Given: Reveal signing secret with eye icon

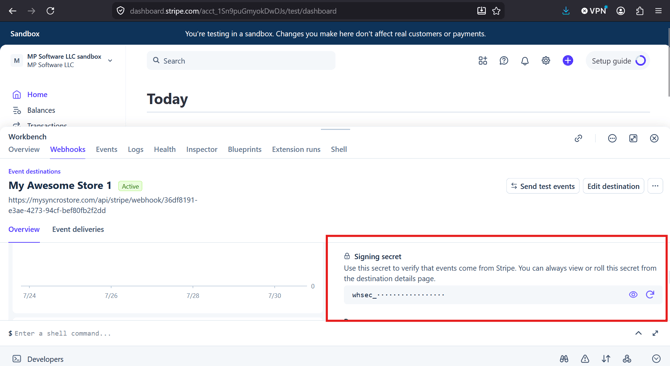Looking at the screenshot, I should coord(633,295).
